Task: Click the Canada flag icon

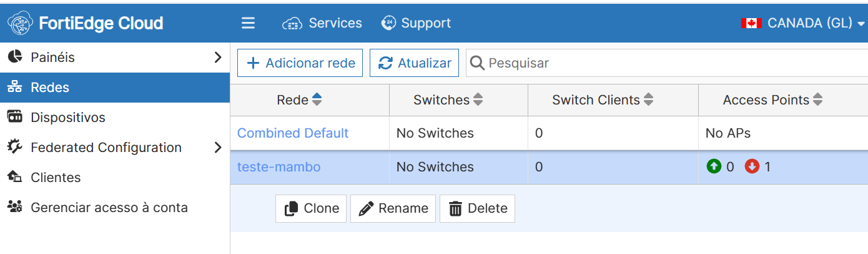Action: 751,23
